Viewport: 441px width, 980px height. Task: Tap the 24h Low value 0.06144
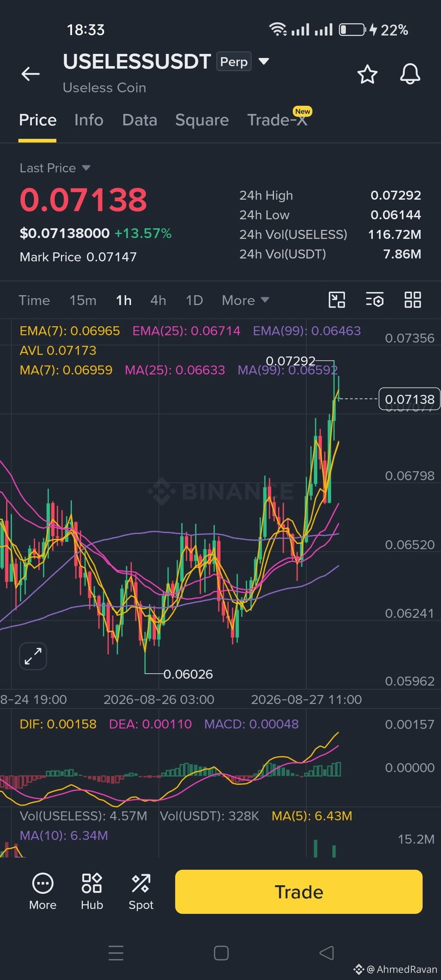pos(396,215)
